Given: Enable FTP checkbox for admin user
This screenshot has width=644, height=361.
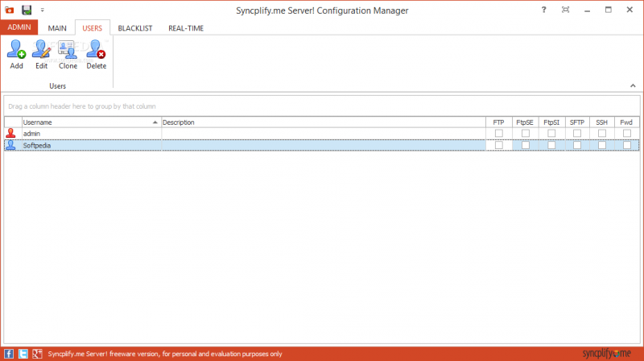Looking at the screenshot, I should [499, 133].
